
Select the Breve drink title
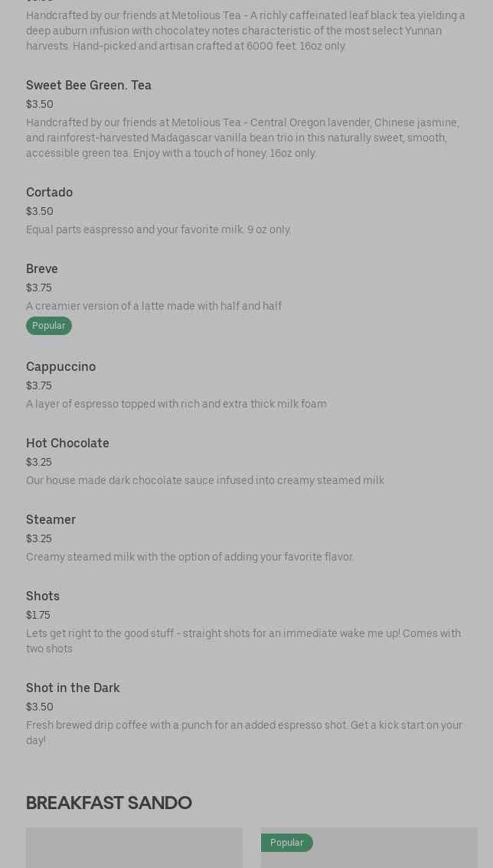pos(42,268)
